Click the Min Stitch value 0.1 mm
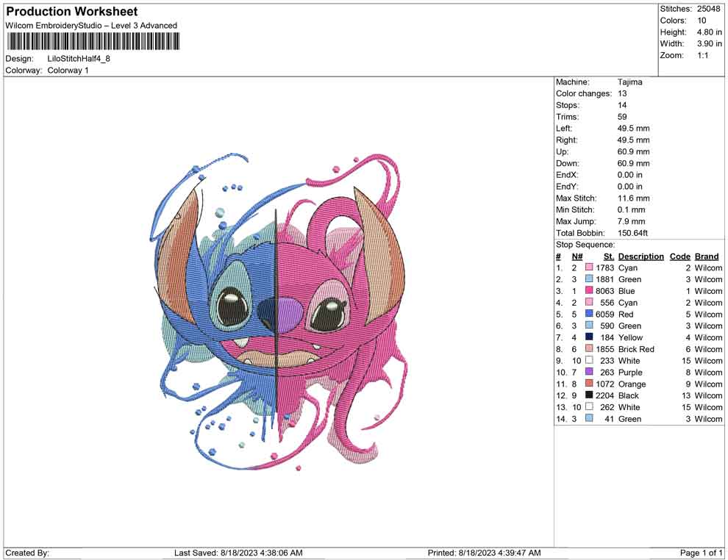Image resolution: width=728 pixels, height=560 pixels. tap(631, 209)
